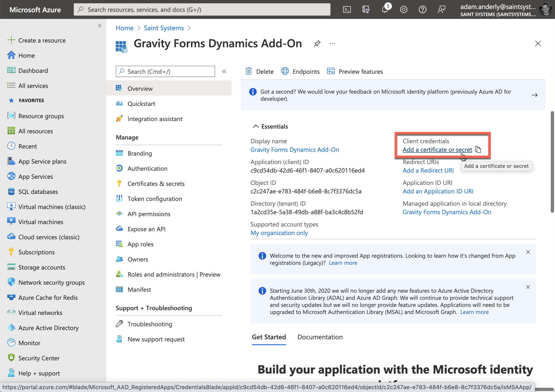Pin the Gravity Forms Dynamics Add-On blade

click(x=317, y=44)
